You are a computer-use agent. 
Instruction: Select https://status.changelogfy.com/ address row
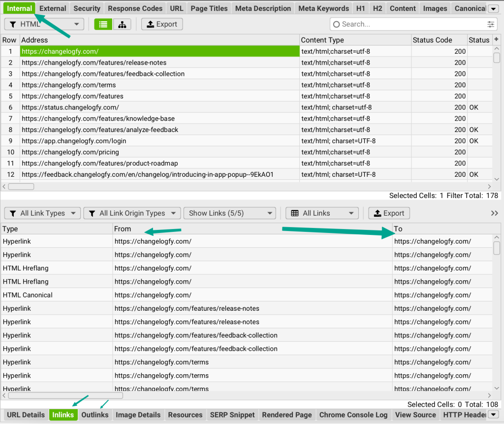tap(160, 107)
